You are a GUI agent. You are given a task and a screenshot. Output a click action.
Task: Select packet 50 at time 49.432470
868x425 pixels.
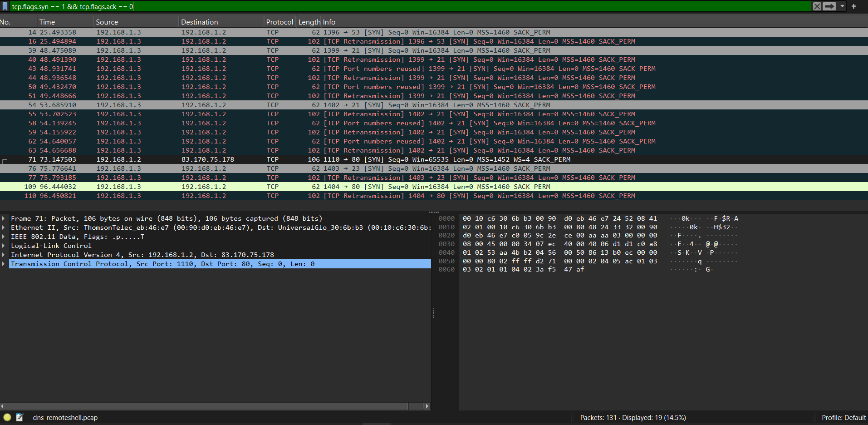434,87
